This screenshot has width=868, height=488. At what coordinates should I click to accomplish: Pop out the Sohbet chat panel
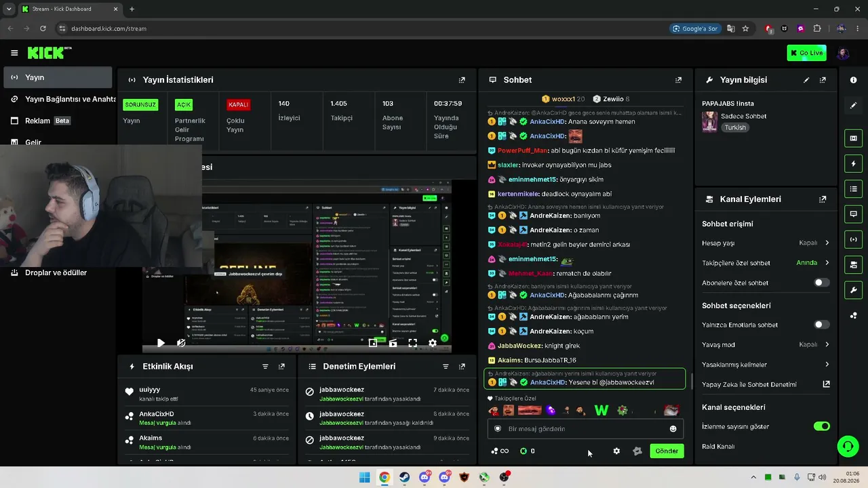(x=678, y=80)
